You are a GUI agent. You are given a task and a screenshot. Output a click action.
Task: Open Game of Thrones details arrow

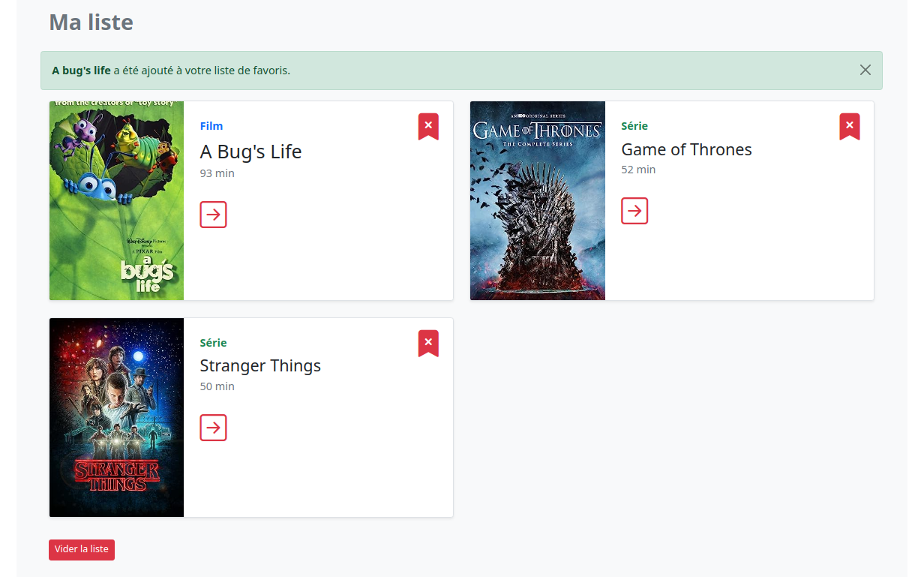(634, 211)
